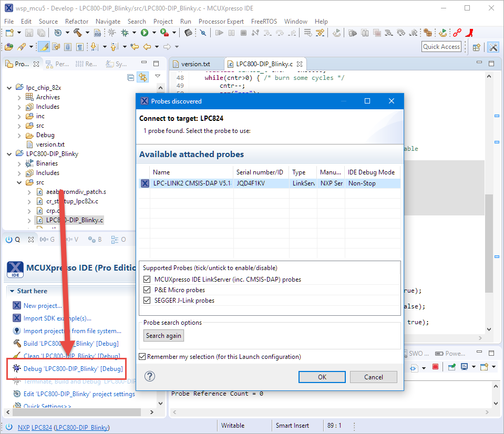504x434 pixels.
Task: Click the red Terminate square in console
Action: click(435, 366)
